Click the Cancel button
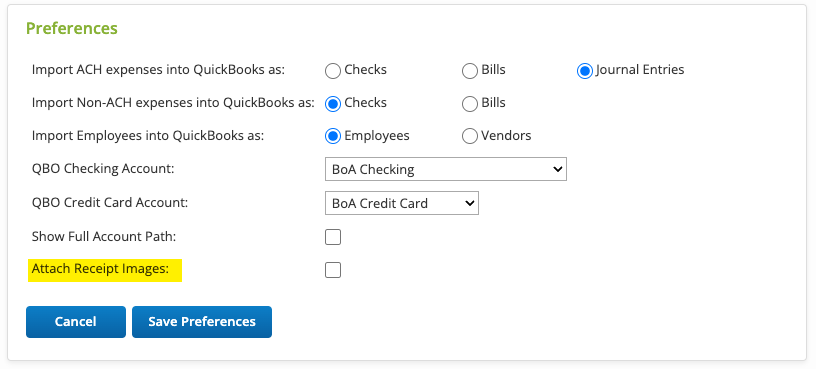816x369 pixels. pyautogui.click(x=76, y=322)
